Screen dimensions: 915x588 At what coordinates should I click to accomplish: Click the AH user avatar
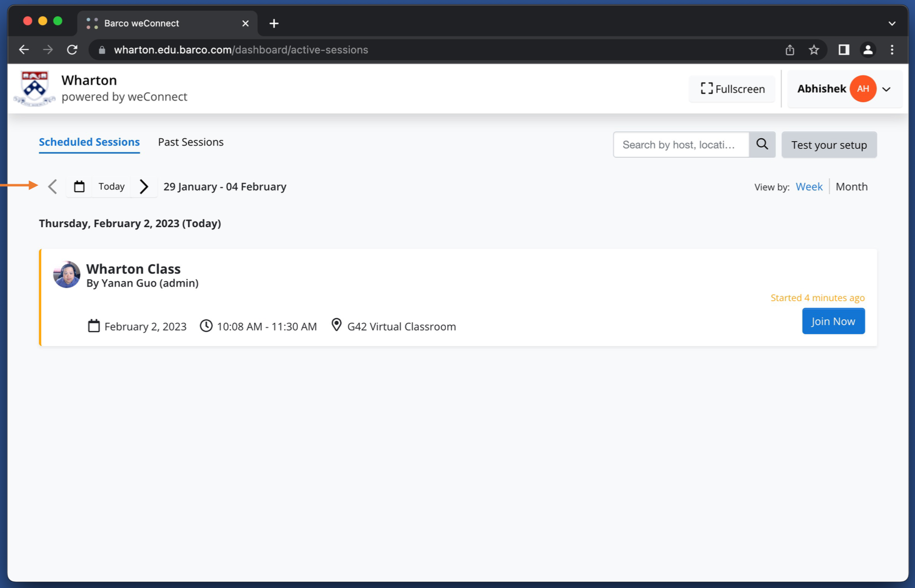(863, 89)
